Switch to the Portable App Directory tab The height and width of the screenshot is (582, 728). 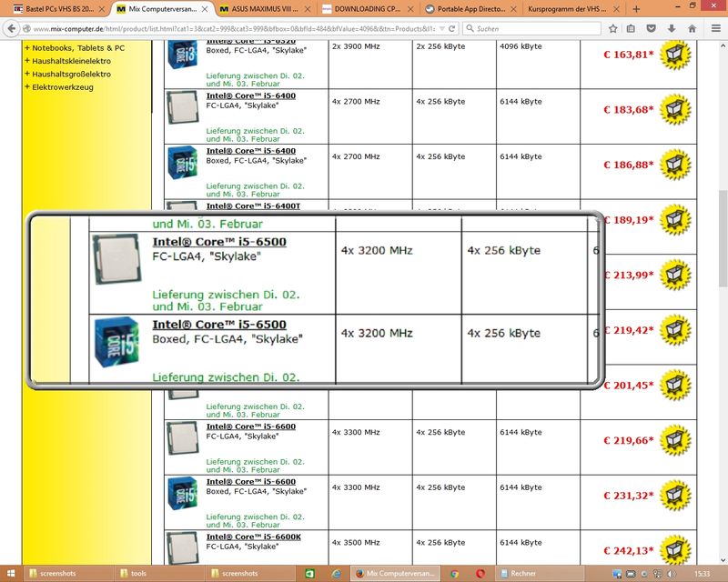tap(470, 9)
